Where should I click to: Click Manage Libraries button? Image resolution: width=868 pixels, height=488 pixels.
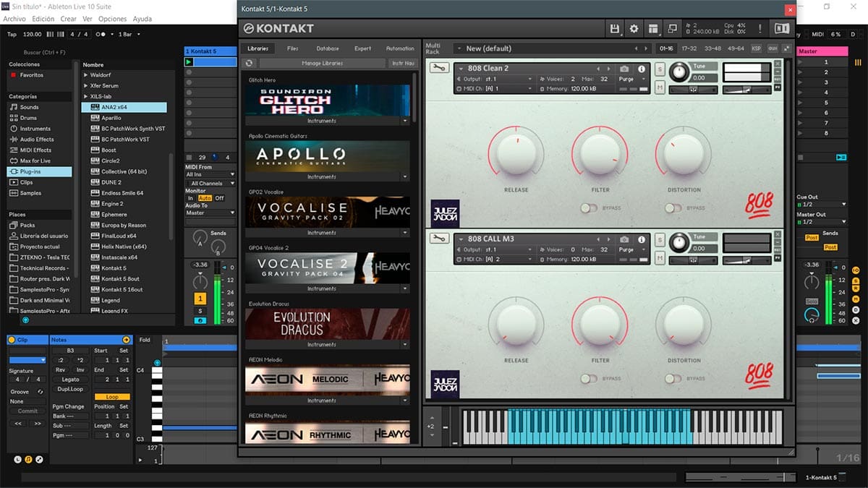(x=323, y=64)
